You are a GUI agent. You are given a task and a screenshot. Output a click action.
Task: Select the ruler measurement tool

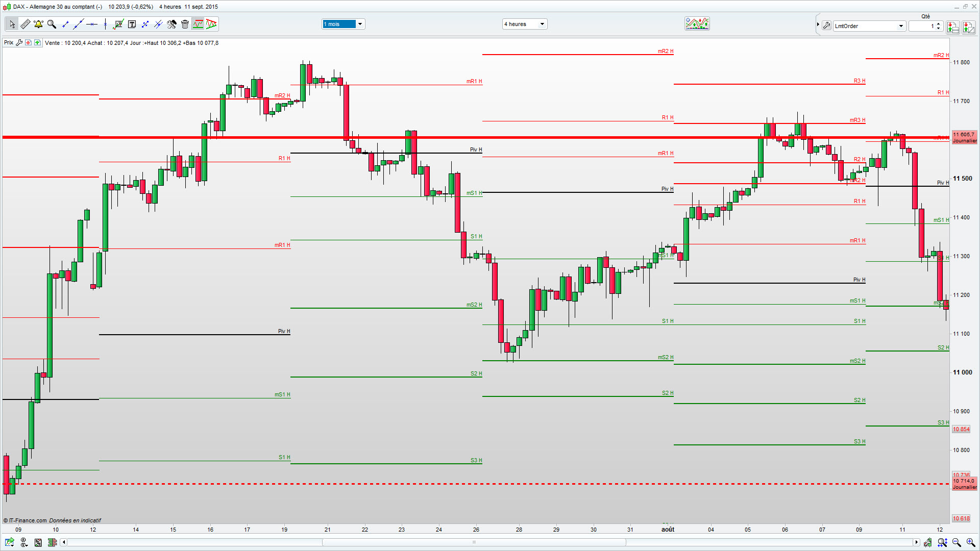(x=25, y=24)
